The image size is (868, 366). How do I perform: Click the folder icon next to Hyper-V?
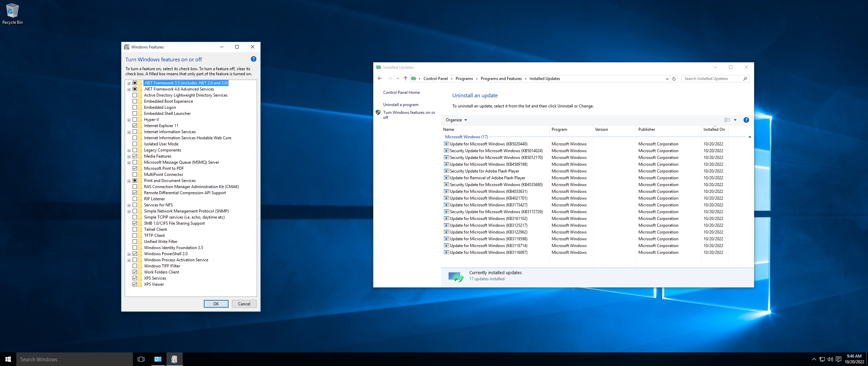140,120
